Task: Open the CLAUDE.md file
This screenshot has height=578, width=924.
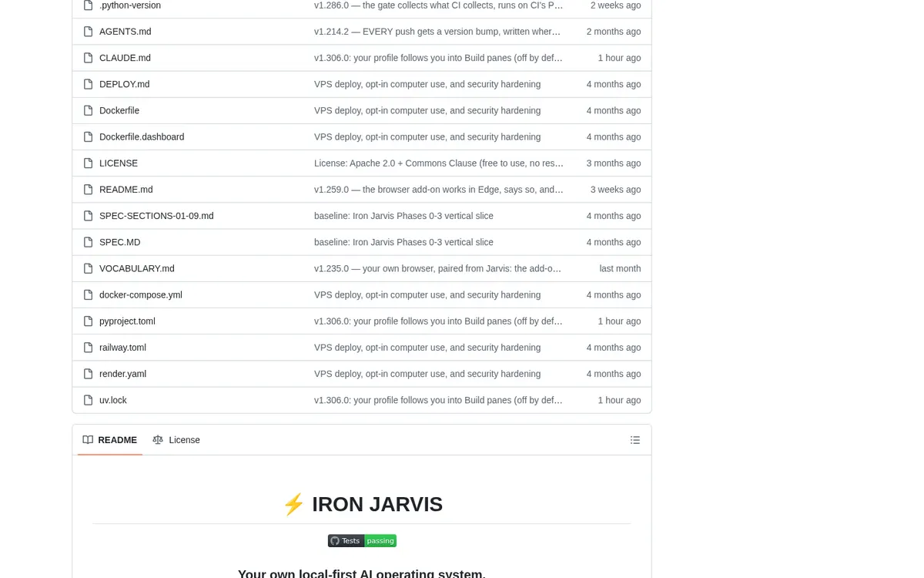Action: pyautogui.click(x=125, y=58)
